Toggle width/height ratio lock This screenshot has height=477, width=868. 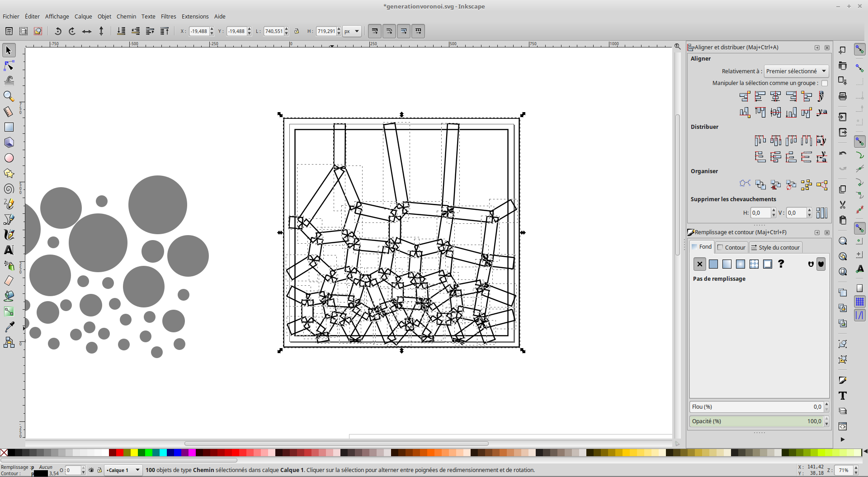pyautogui.click(x=297, y=31)
